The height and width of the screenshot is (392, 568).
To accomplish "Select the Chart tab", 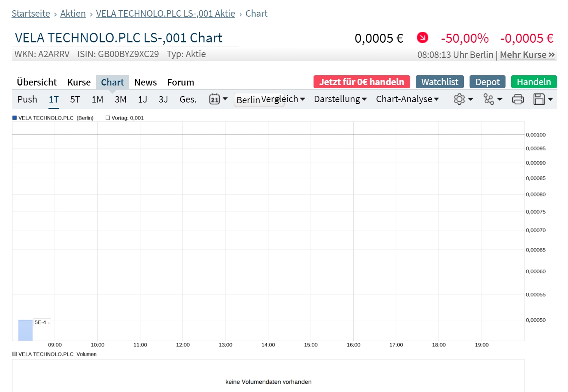I will 112,82.
